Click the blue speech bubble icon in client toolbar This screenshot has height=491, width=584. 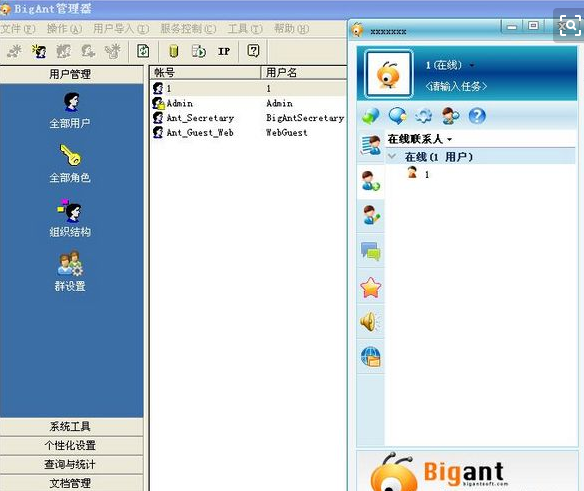[x=397, y=116]
